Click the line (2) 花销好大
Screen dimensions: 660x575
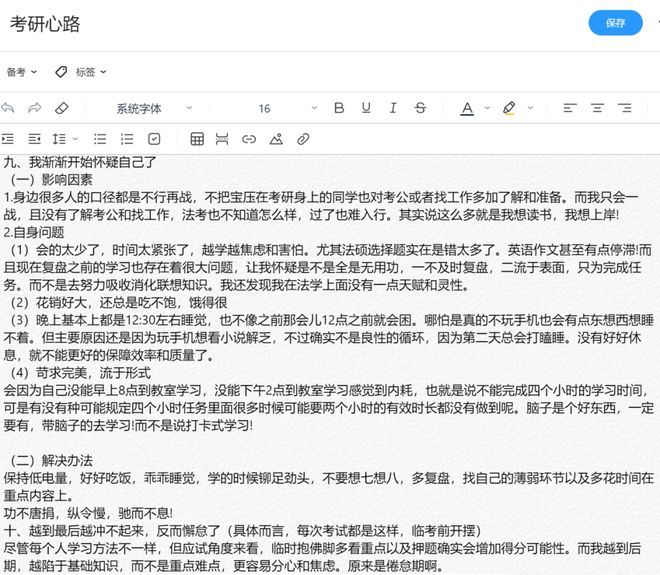(119, 302)
